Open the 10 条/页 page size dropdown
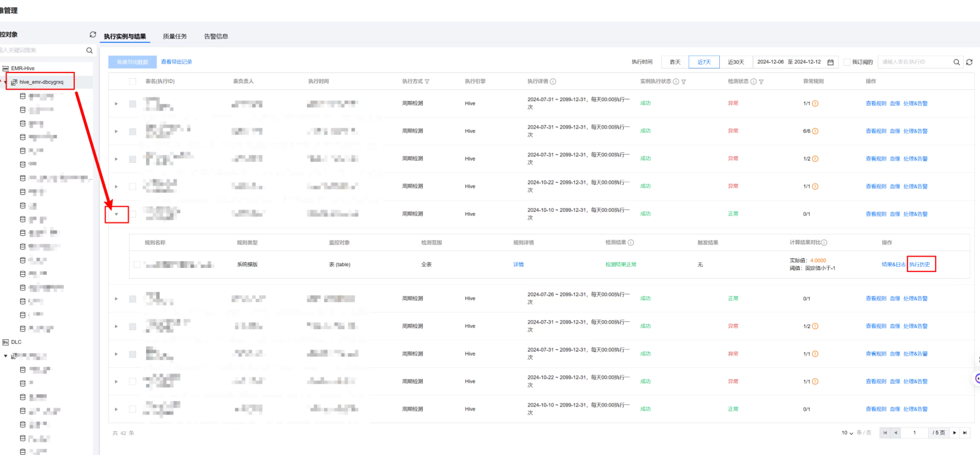Screen dimensions: 980x455 coord(847,433)
